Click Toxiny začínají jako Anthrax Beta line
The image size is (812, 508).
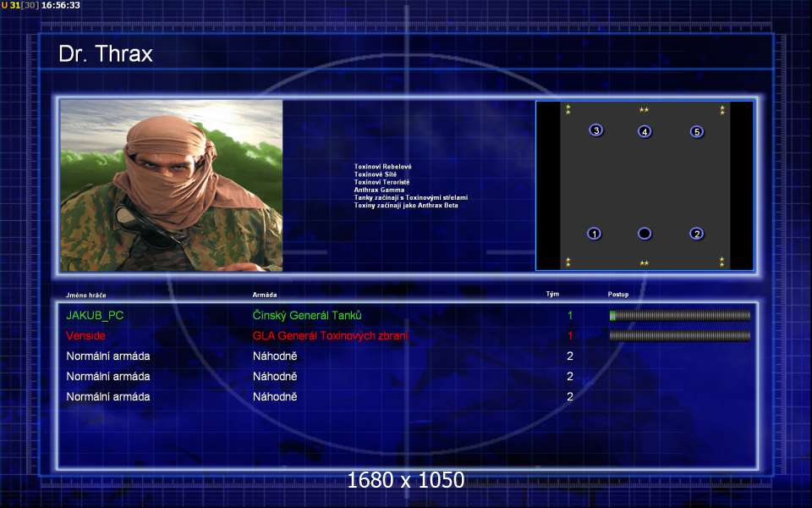coord(406,205)
